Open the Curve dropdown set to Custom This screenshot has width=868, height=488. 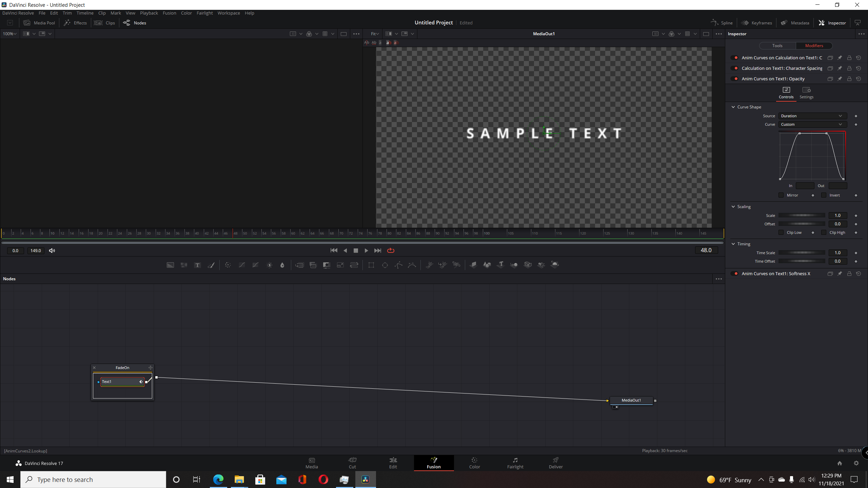[812, 124]
